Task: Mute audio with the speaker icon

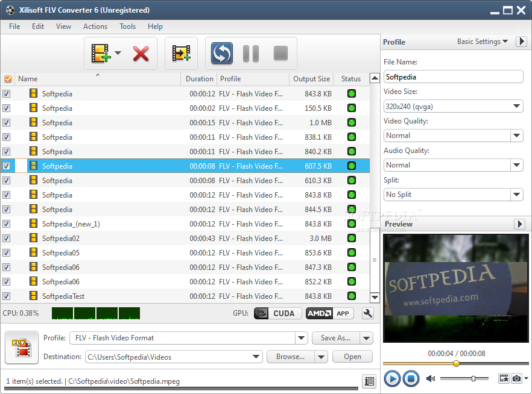Action: (x=431, y=378)
